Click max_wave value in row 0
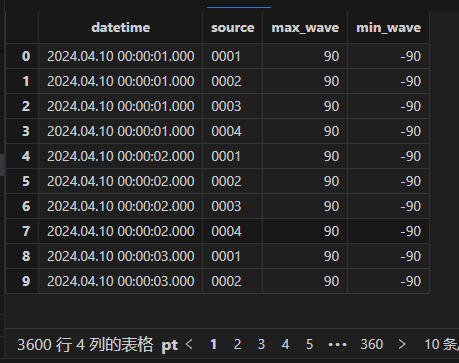This screenshot has width=459, height=363. (305, 56)
